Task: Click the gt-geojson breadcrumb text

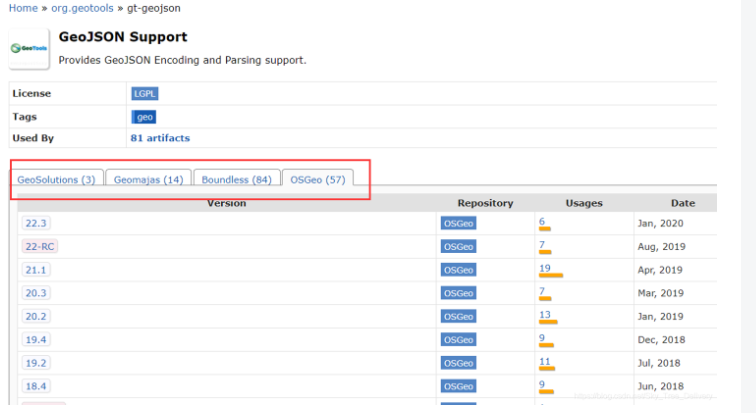Action: point(154,8)
